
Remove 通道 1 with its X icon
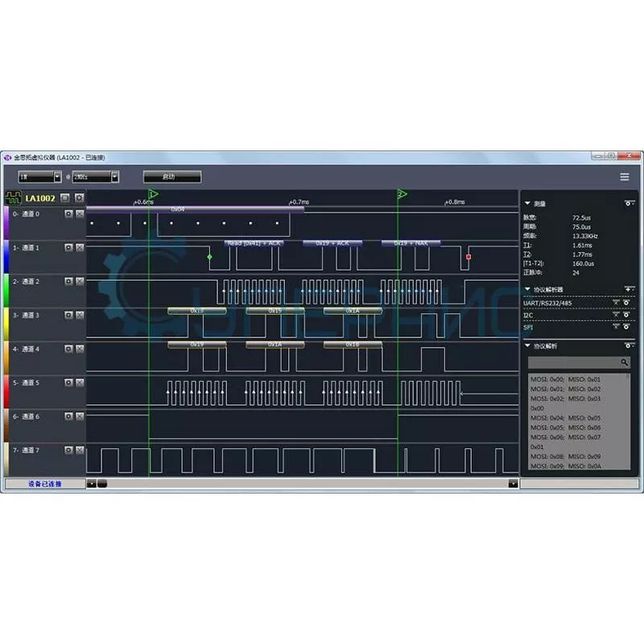(80, 248)
